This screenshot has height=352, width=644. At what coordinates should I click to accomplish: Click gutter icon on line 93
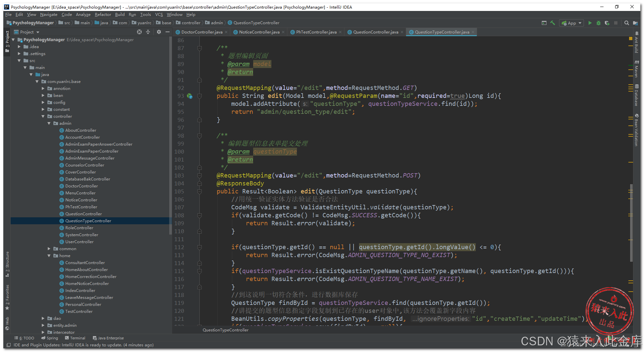190,96
